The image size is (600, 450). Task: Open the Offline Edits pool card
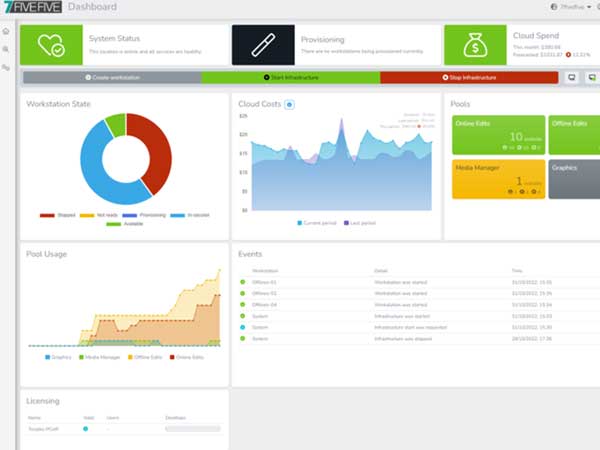[x=574, y=135]
